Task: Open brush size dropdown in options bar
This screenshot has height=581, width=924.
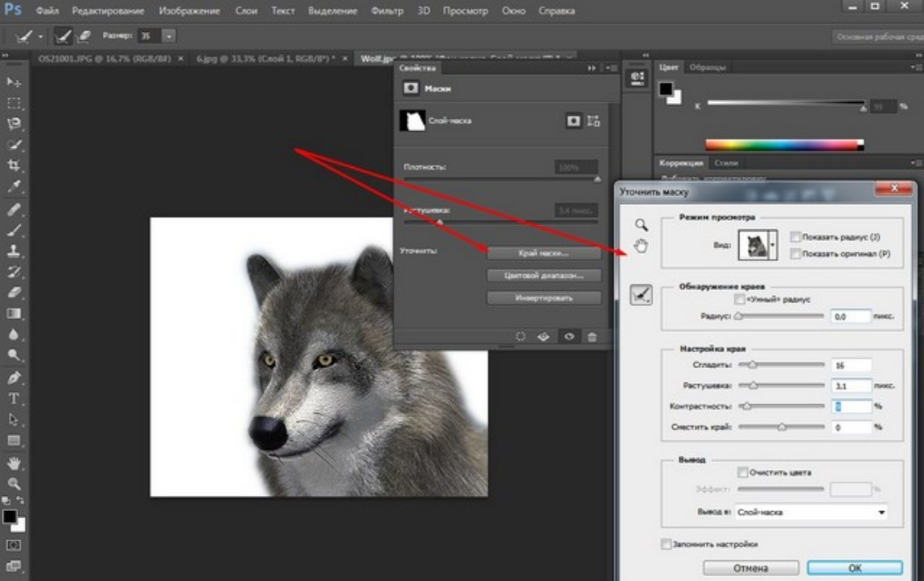Action: click(169, 36)
